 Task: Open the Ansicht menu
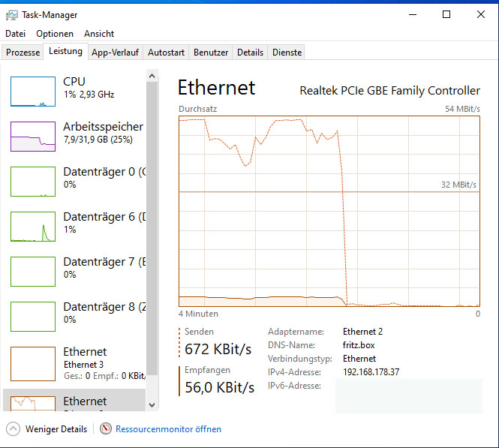[x=99, y=34]
